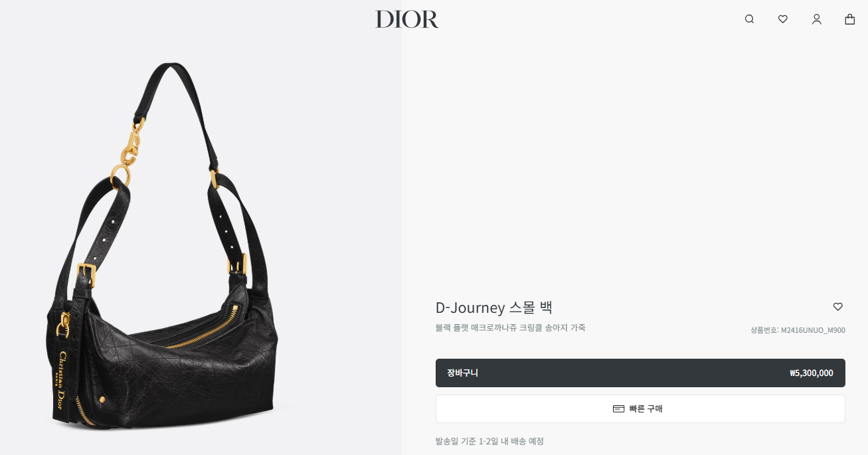Viewport: 868px width, 455px height.
Task: Click the gold stud on the bag's side
Action: [x=102, y=399]
